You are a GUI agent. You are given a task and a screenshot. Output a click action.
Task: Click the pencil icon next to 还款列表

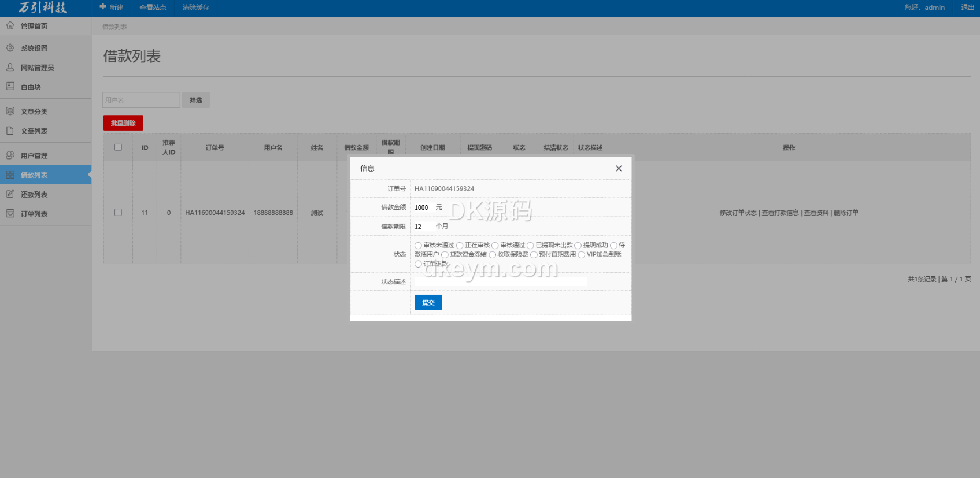tap(10, 194)
